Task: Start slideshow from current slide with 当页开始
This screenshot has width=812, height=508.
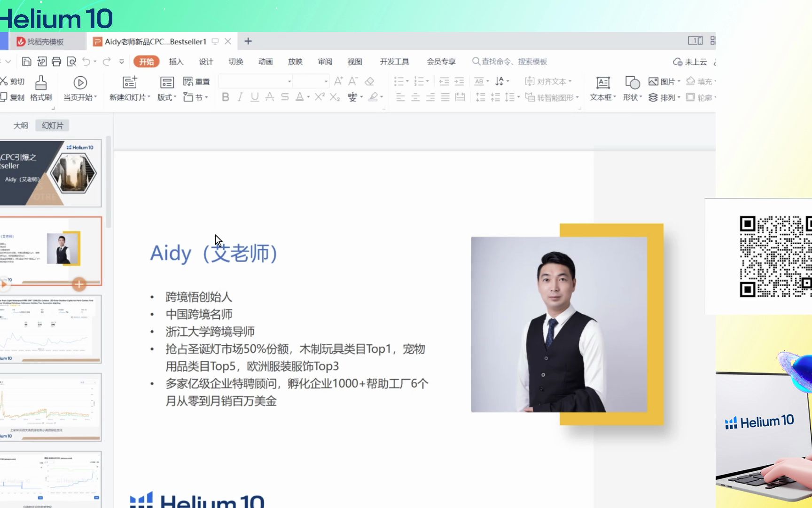Action: click(79, 89)
